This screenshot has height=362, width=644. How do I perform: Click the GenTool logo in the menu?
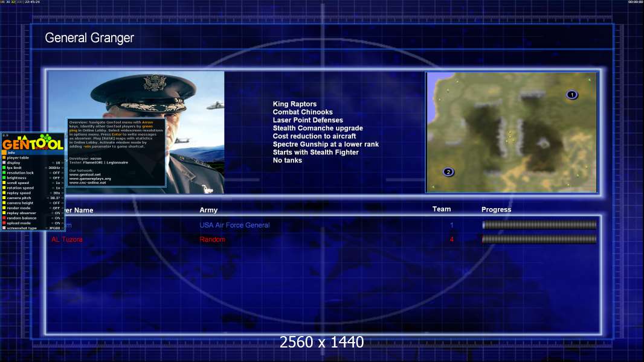click(x=33, y=142)
